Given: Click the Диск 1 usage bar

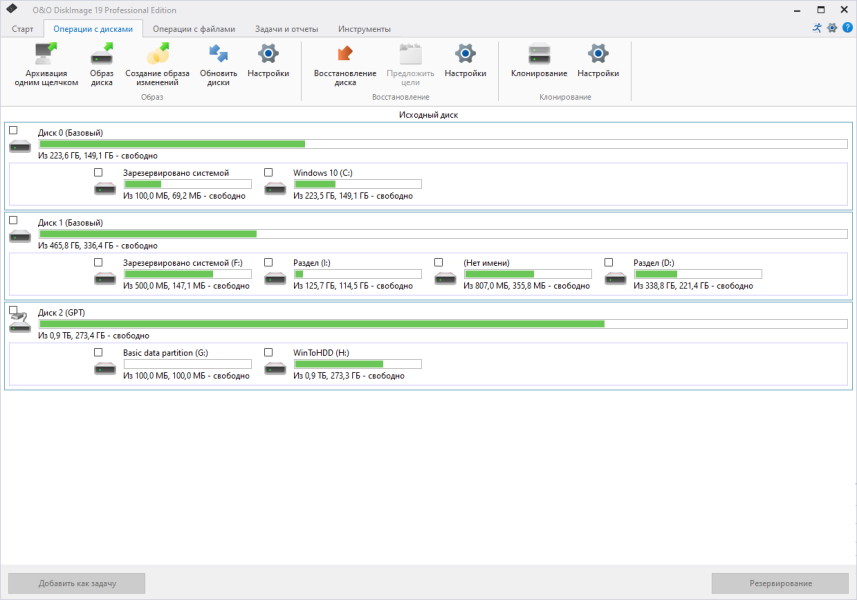Looking at the screenshot, I should coord(443,234).
